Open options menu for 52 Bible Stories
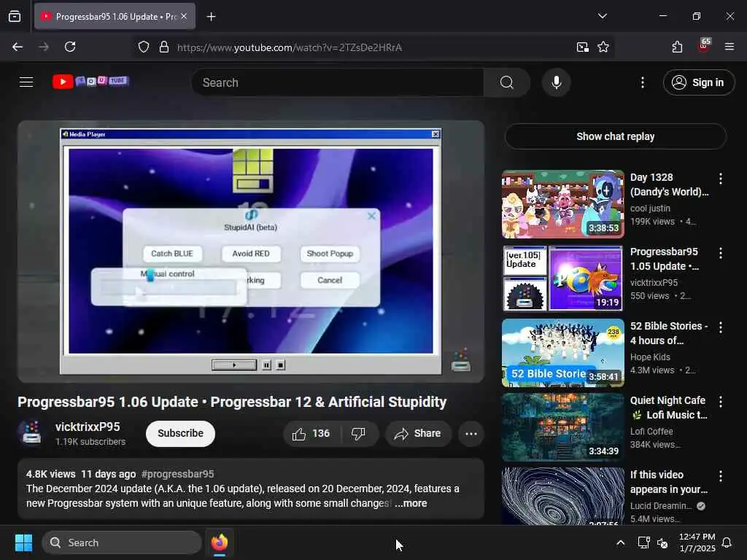Image resolution: width=747 pixels, height=560 pixels. coord(720,327)
